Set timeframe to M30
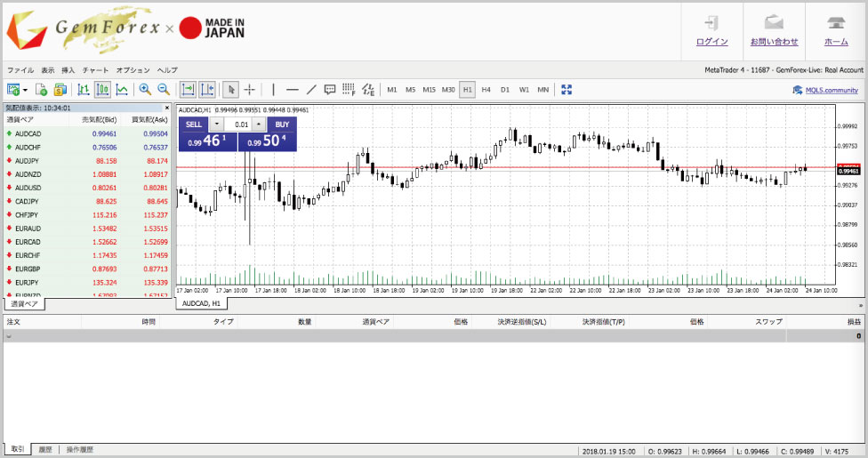The height and width of the screenshot is (458, 868). click(x=448, y=89)
